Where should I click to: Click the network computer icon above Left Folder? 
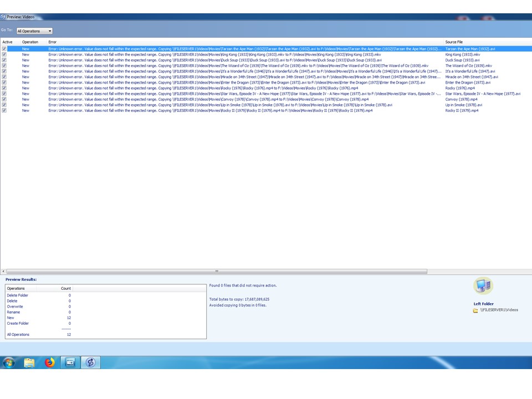[483, 286]
